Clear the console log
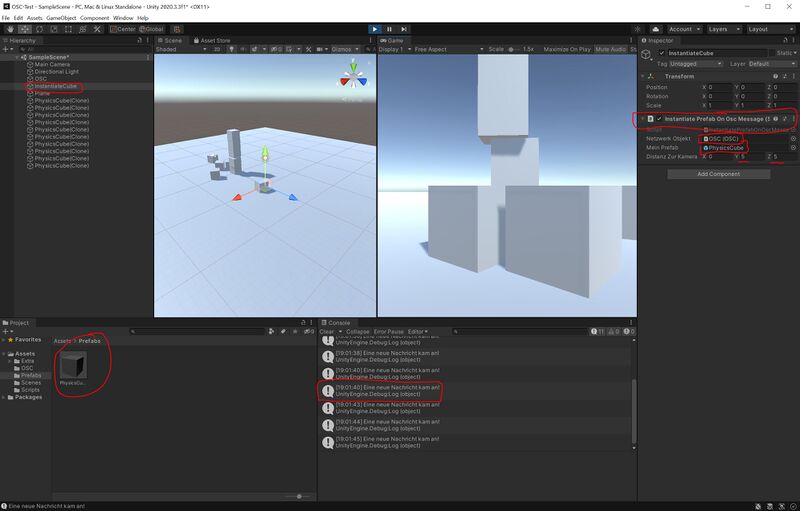The height and width of the screenshot is (511, 800). click(x=326, y=331)
